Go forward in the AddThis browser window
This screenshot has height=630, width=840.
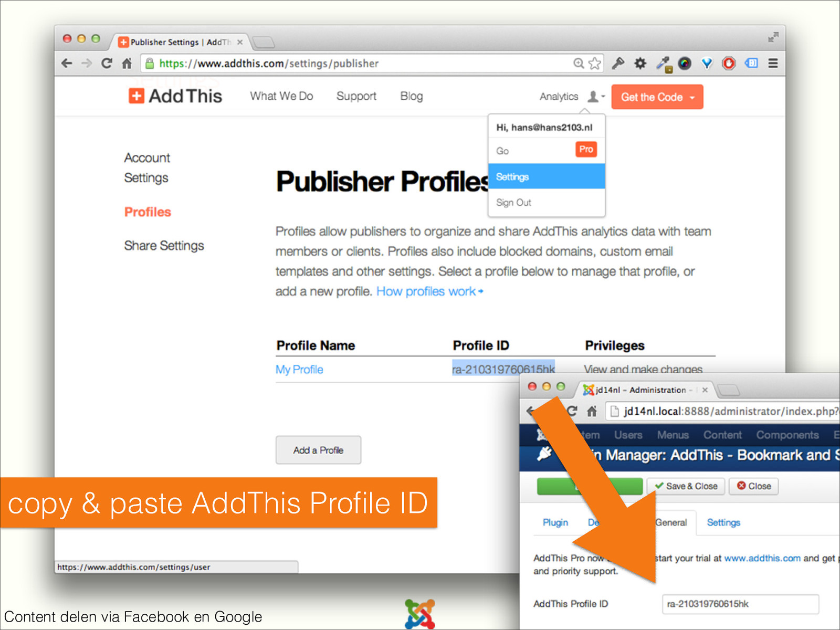point(87,64)
